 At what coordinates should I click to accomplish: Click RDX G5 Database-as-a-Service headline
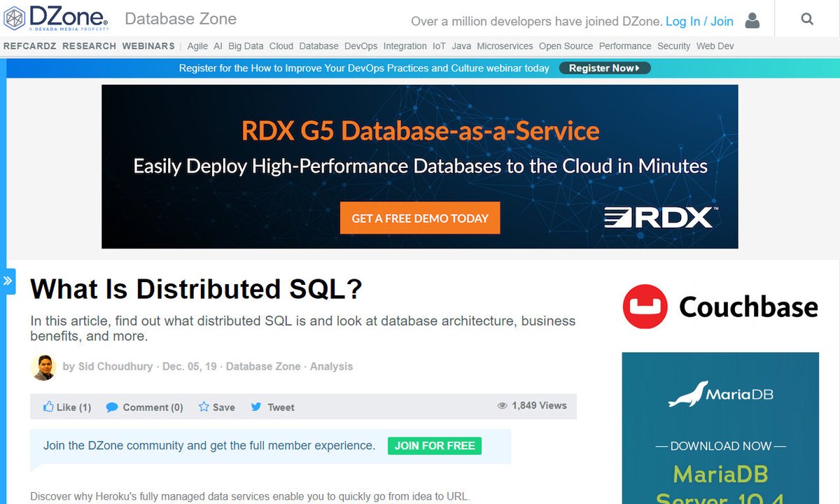(x=421, y=131)
